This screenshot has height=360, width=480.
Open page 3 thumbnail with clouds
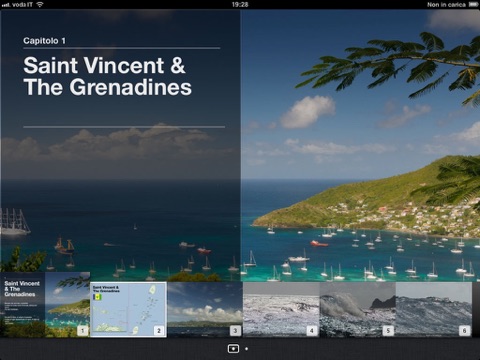coord(205,310)
